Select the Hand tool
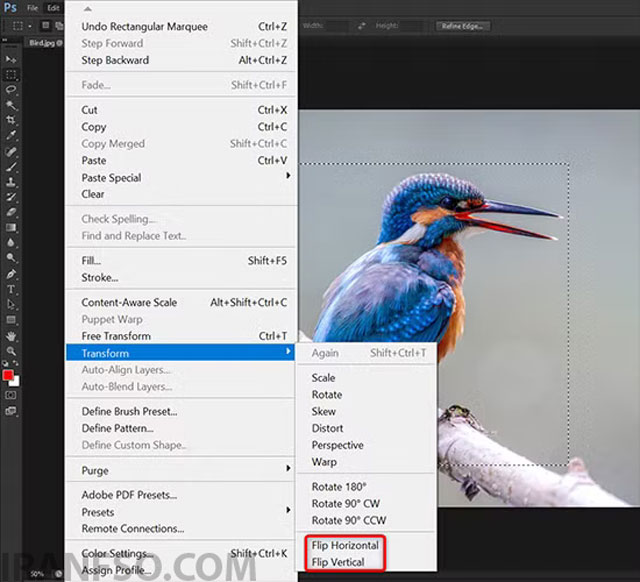Image resolution: width=640 pixels, height=582 pixels. point(11,336)
